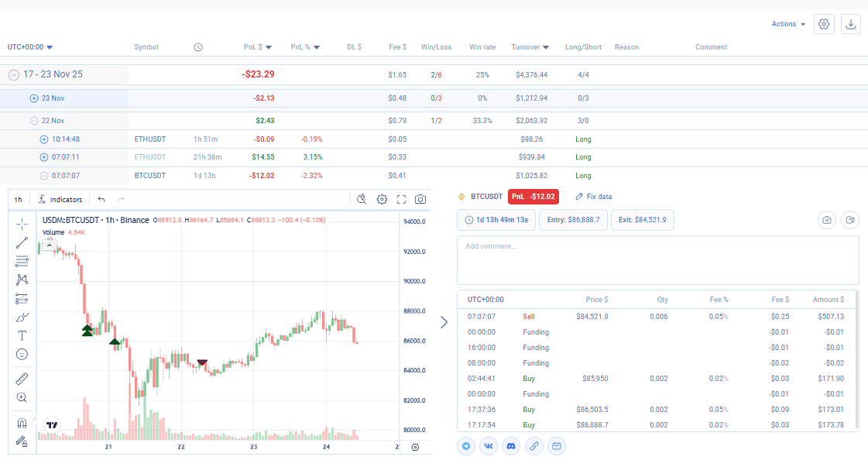Take a chart snapshot with camera icon
Viewport: 868px width, 467px height.
pyautogui.click(x=420, y=200)
